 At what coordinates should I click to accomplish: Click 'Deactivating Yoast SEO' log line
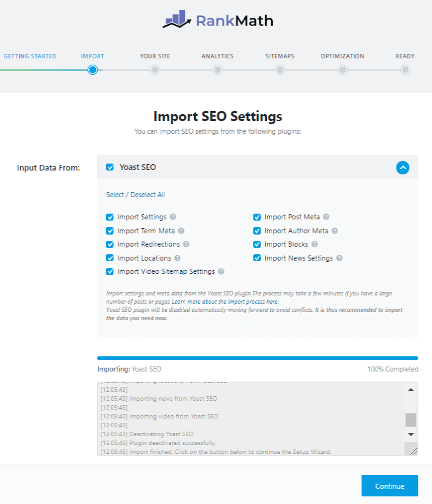[x=147, y=434]
